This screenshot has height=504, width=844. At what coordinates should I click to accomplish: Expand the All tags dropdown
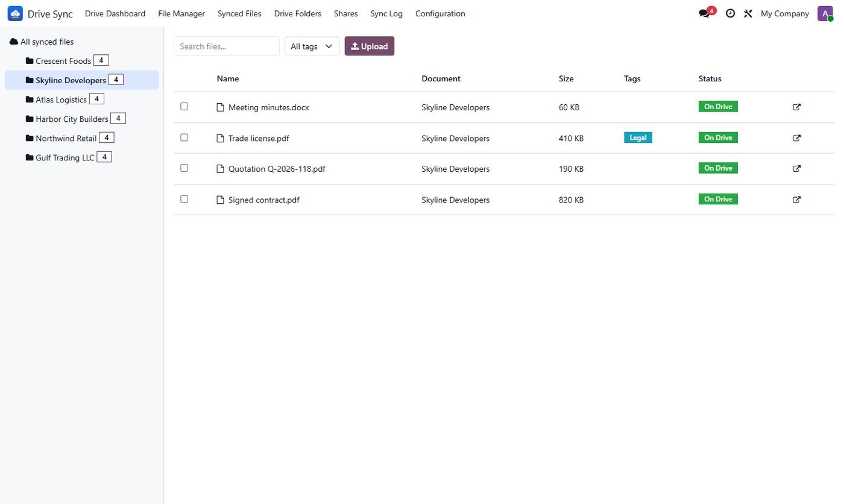point(312,46)
